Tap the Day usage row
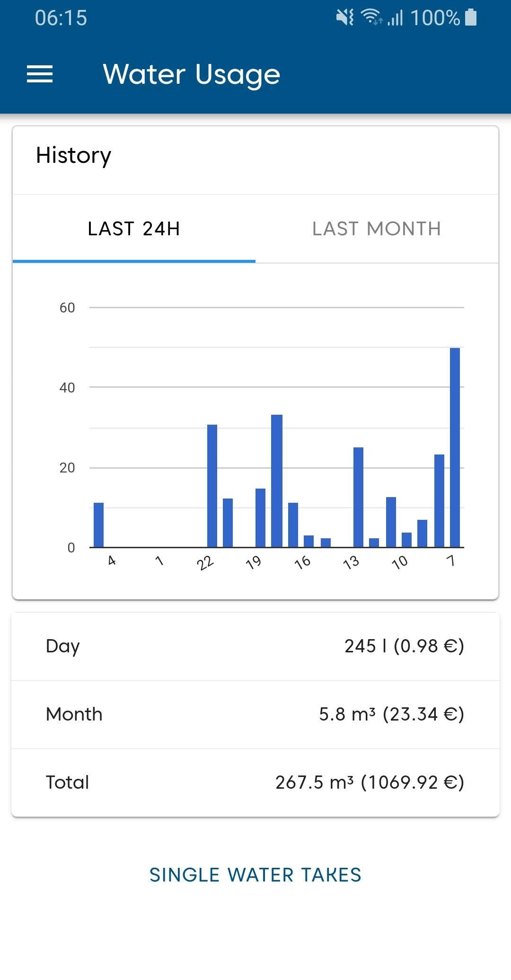This screenshot has width=511, height=980. tap(255, 646)
